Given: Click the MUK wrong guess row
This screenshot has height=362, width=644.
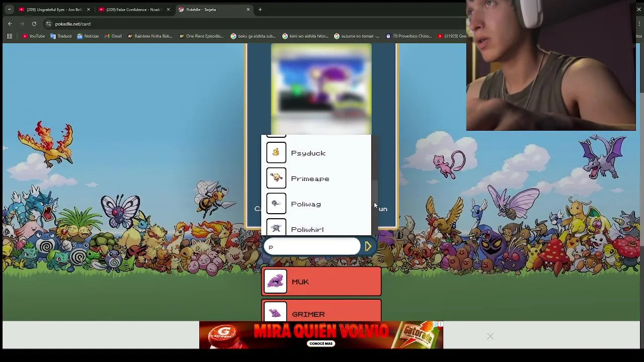Looking at the screenshot, I should pyautogui.click(x=321, y=282).
